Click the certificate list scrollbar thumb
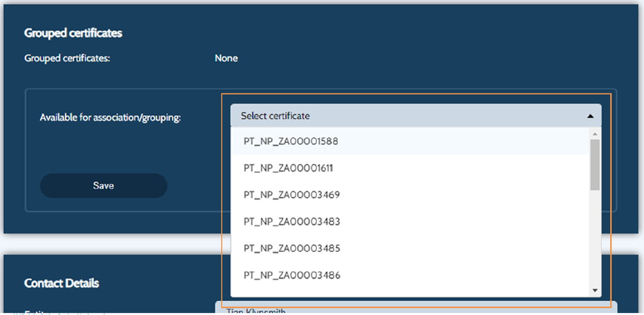This screenshot has height=315, width=644. click(x=595, y=164)
